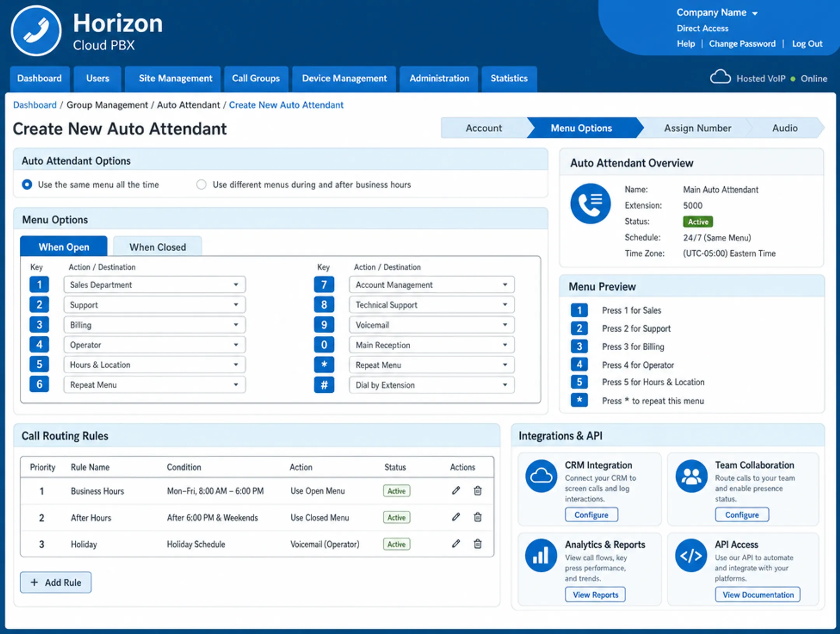Delete the Holiday rule trash icon
Image resolution: width=840 pixels, height=634 pixels.
point(478,543)
